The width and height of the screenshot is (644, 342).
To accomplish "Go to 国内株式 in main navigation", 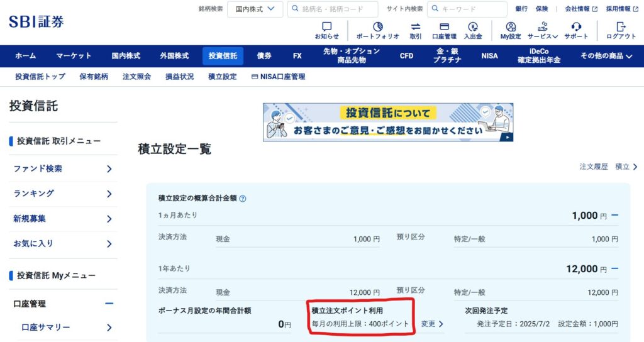I will click(126, 56).
